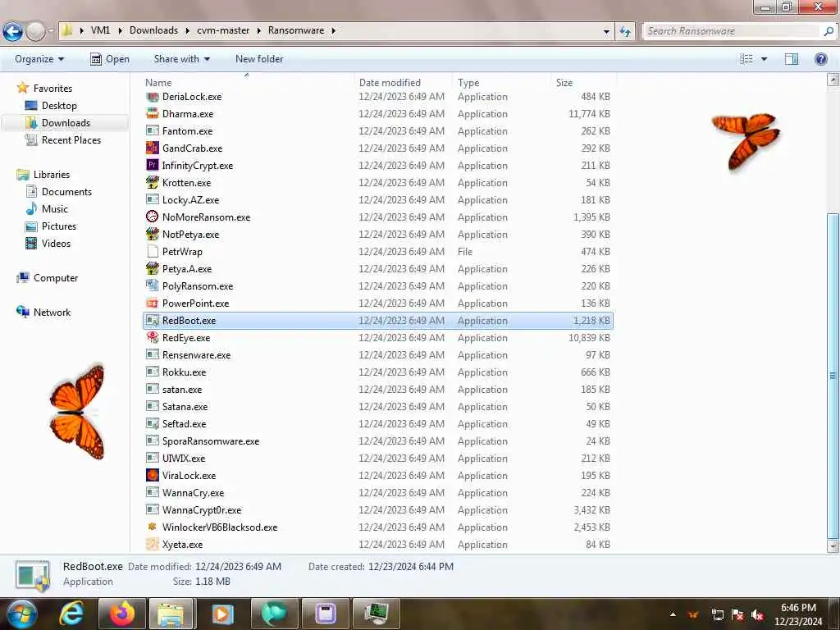Sort by the Size column header
The width and height of the screenshot is (840, 630).
click(583, 83)
